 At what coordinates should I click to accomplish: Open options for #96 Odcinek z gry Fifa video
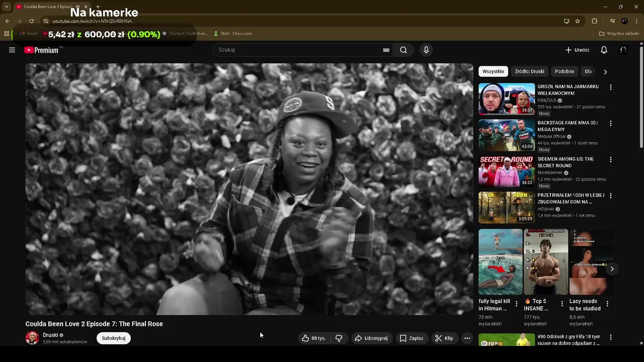(x=611, y=337)
